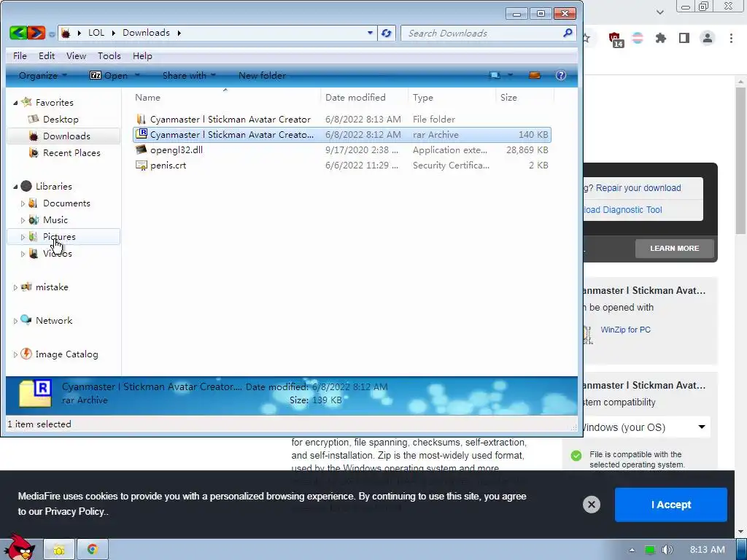747x560 pixels.
Task: Follow Repair your download link
Action: coord(638,187)
